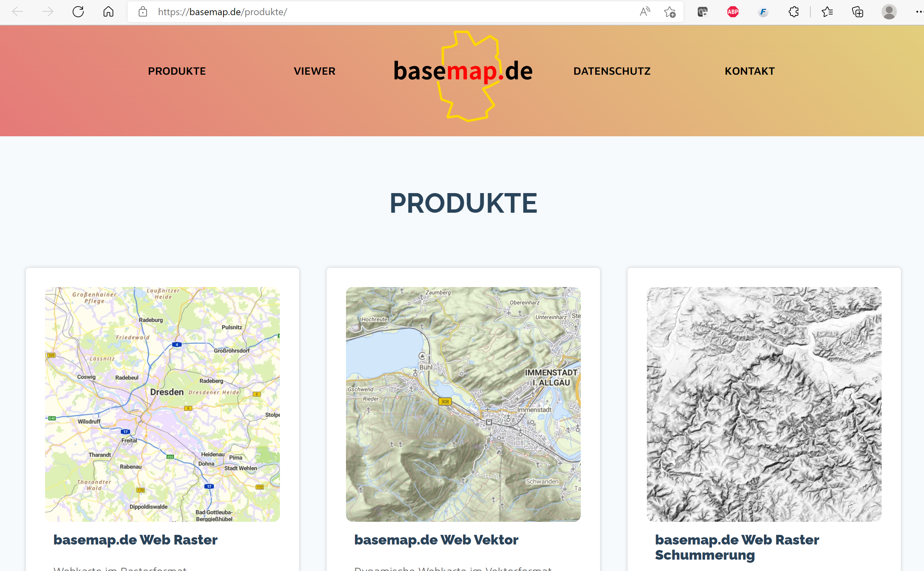This screenshot has width=924, height=571.
Task: Activate the Read Aloud icon
Action: [x=644, y=12]
